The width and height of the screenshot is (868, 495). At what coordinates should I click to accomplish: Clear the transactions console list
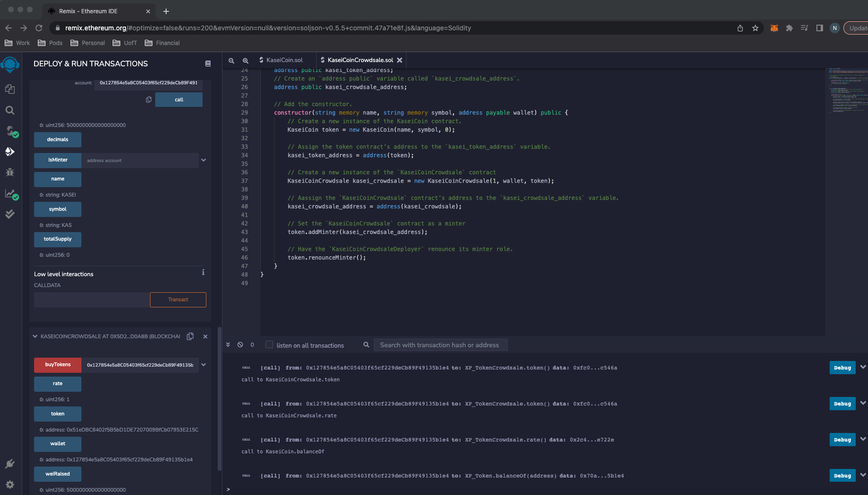(240, 344)
